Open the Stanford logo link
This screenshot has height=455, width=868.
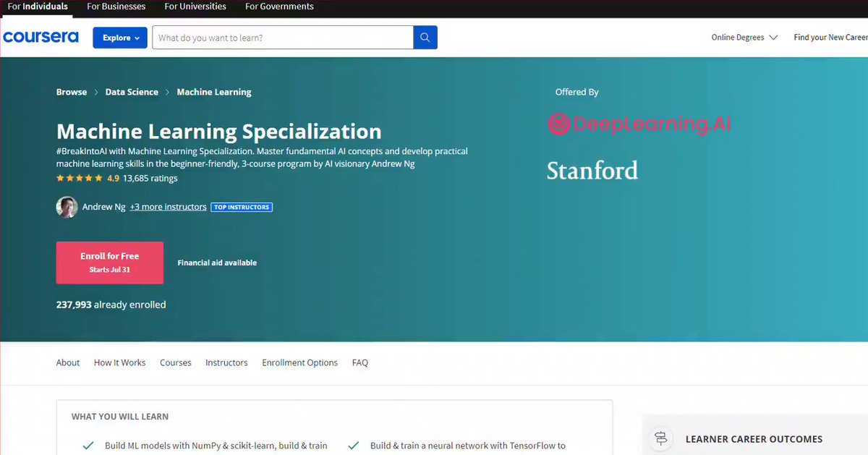point(592,171)
